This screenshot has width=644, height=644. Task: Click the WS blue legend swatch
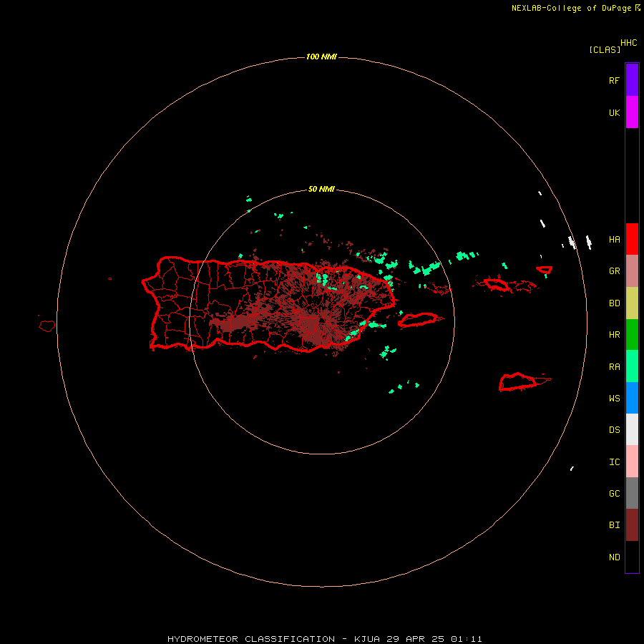(x=632, y=398)
